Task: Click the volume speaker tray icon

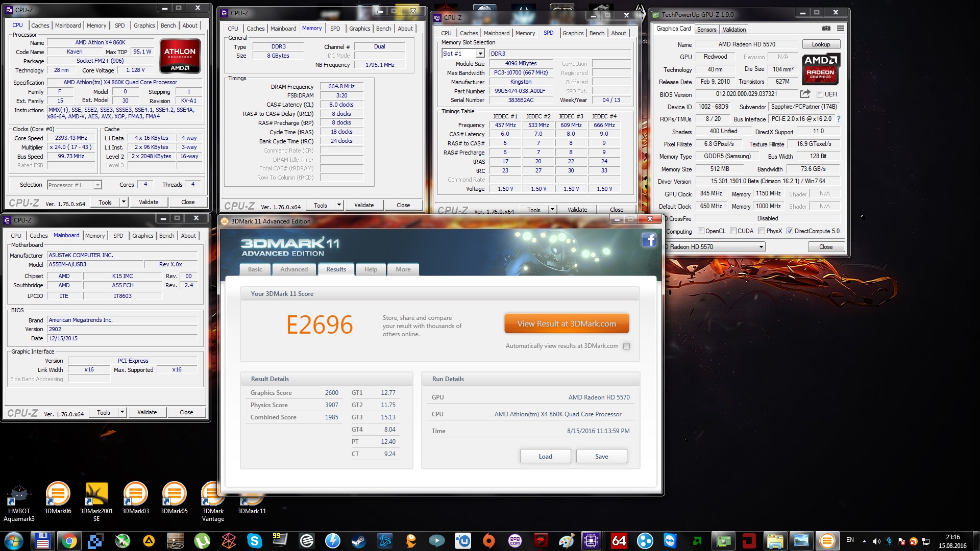Action: [x=876, y=541]
